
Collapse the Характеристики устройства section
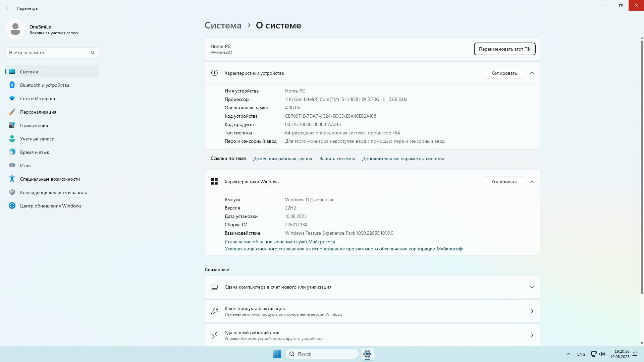pos(532,73)
